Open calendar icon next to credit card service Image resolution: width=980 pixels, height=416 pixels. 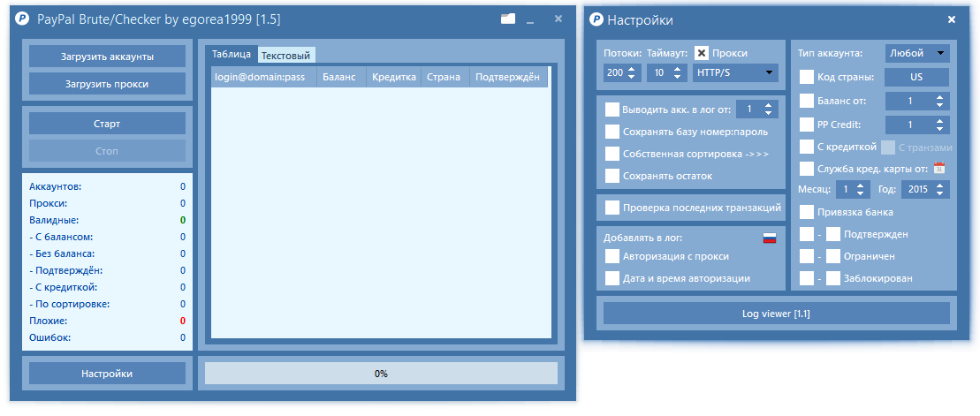(938, 168)
